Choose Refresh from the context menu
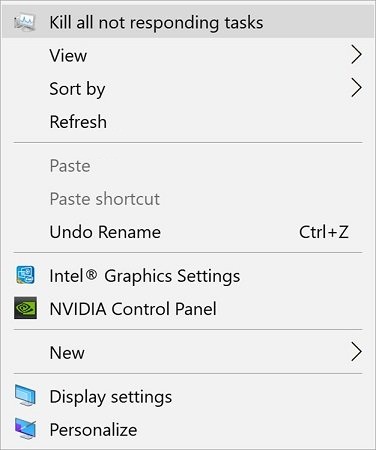 point(188,121)
